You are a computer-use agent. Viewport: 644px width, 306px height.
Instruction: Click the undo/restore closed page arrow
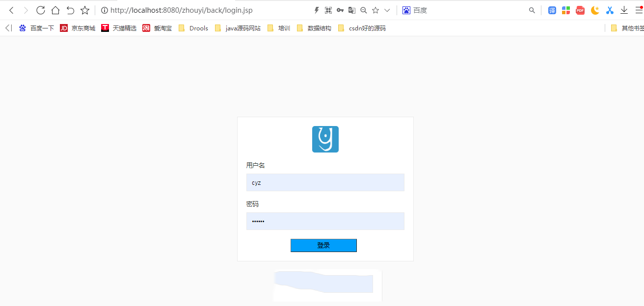pos(70,10)
